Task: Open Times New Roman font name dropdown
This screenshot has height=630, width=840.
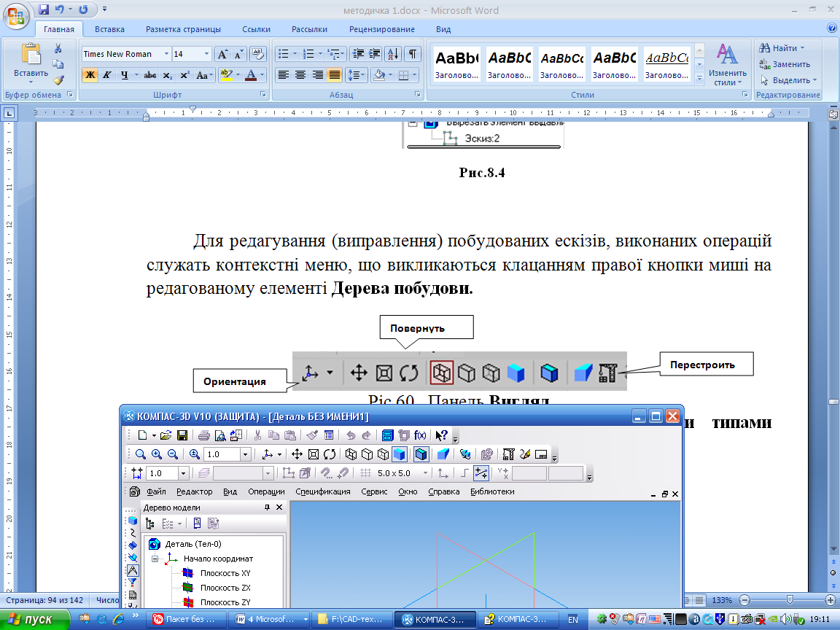Action: (x=166, y=54)
